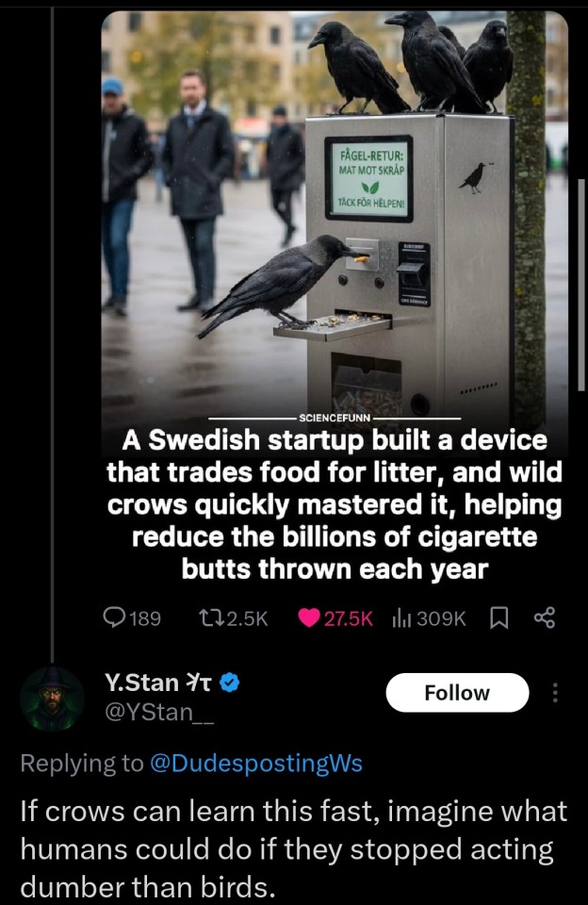Open Y.Stan's wizard profile avatar
The image size is (588, 905).
[x=53, y=699]
